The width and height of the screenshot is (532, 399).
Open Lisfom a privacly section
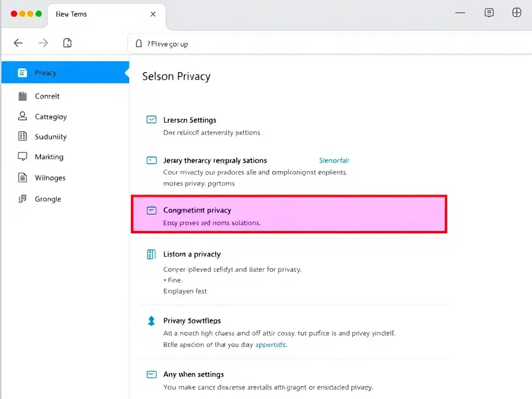coord(192,254)
